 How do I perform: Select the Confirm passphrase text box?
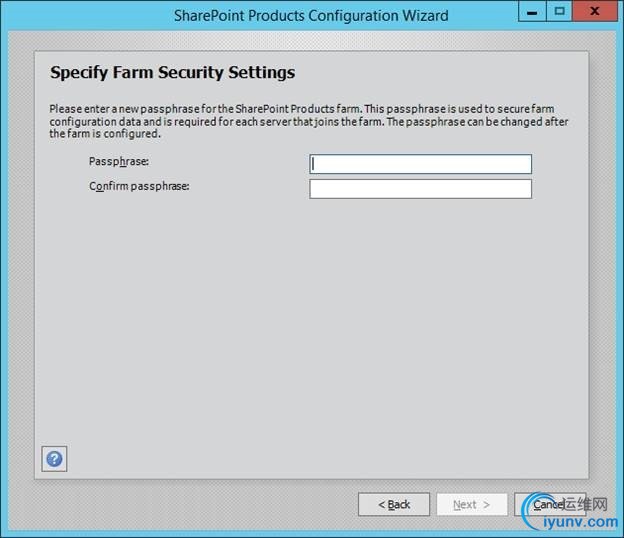point(420,189)
